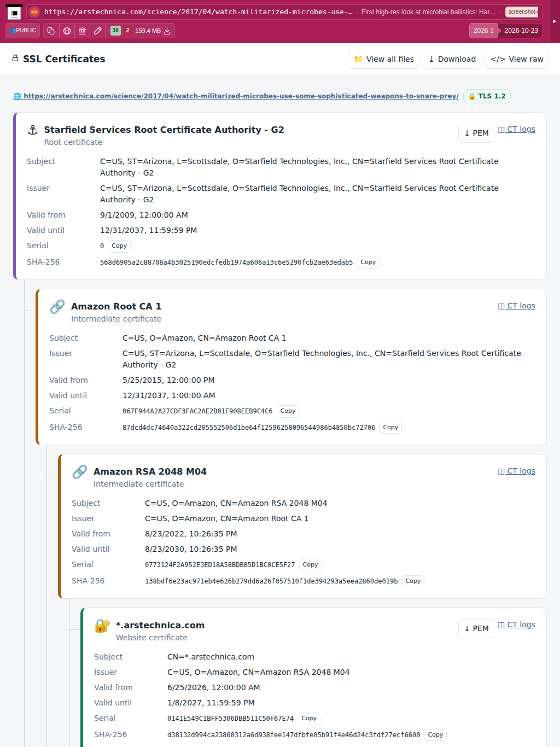560x747 pixels.
Task: Click the lock icon beside SSL Certificates
Action: (15, 59)
